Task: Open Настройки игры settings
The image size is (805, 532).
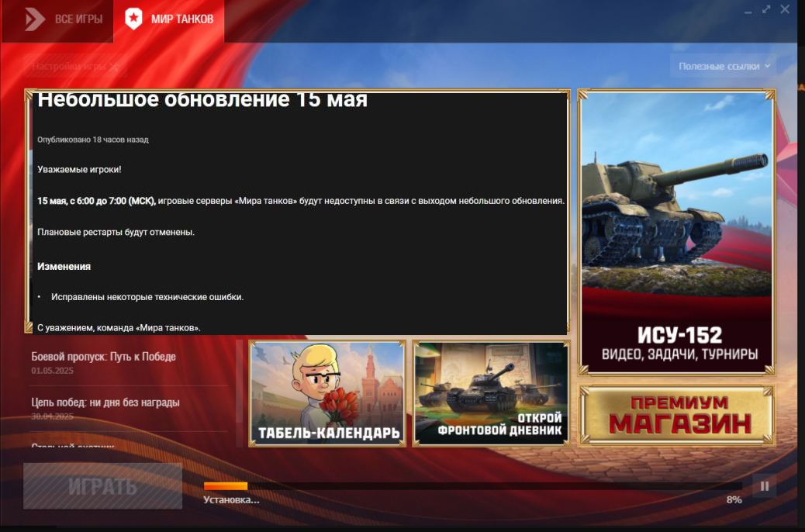Action: [x=75, y=66]
